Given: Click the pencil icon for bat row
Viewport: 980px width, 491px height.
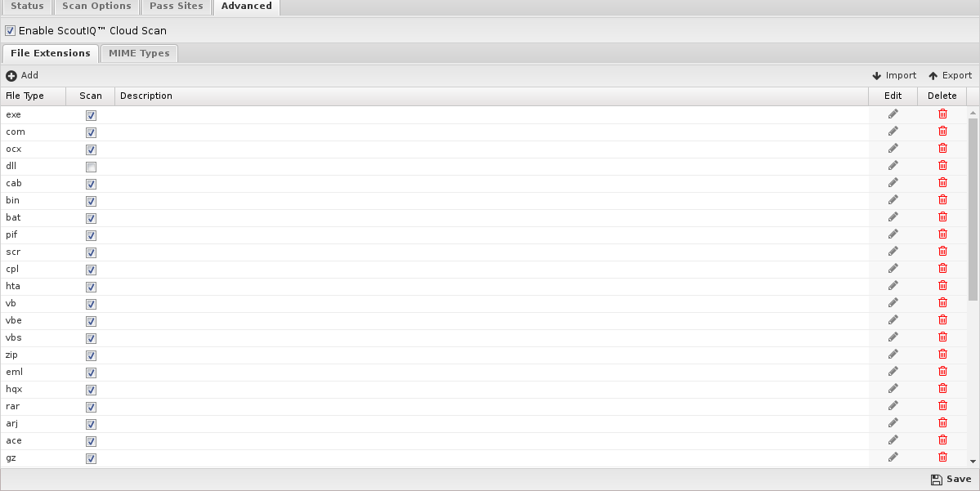Looking at the screenshot, I should pyautogui.click(x=893, y=216).
